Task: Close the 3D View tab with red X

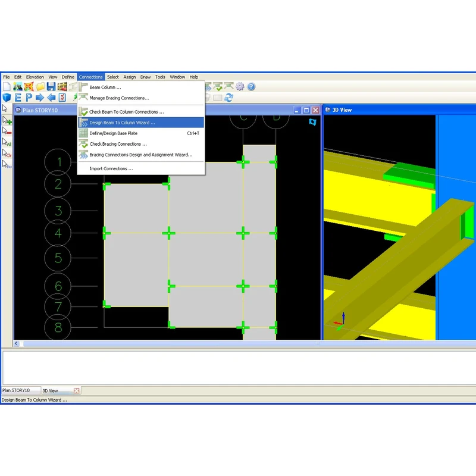Action: (76, 391)
